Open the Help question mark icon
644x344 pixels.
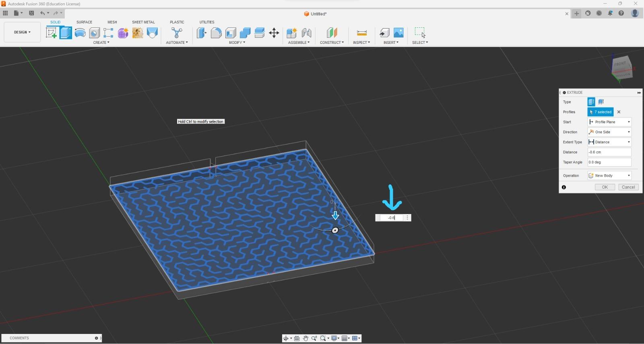click(621, 13)
